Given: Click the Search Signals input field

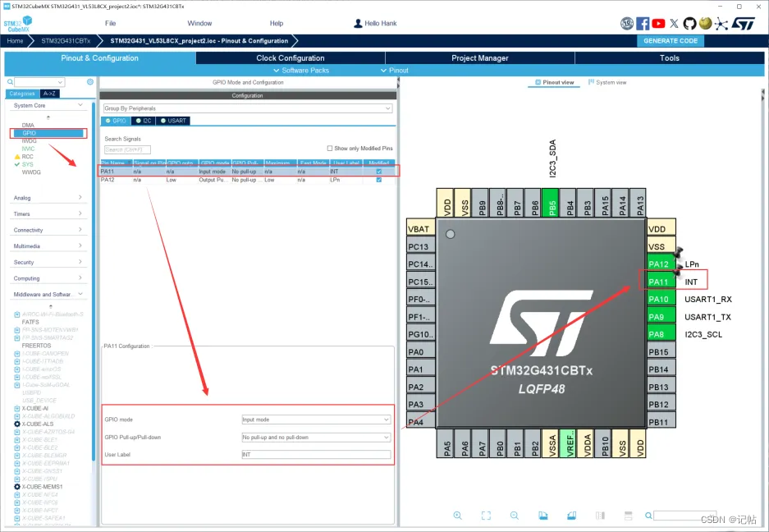Looking at the screenshot, I should click(x=127, y=149).
